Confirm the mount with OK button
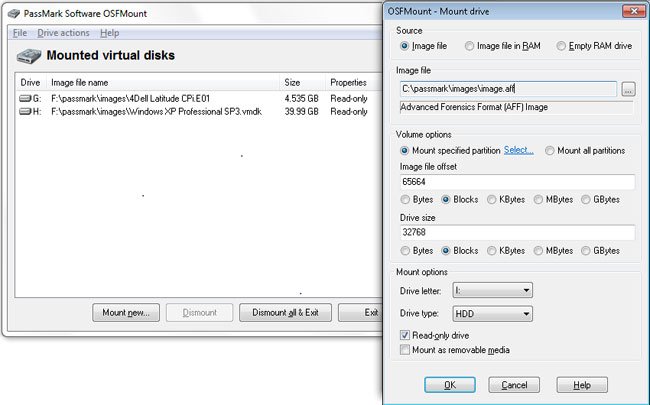The width and height of the screenshot is (650, 405). coord(450,385)
